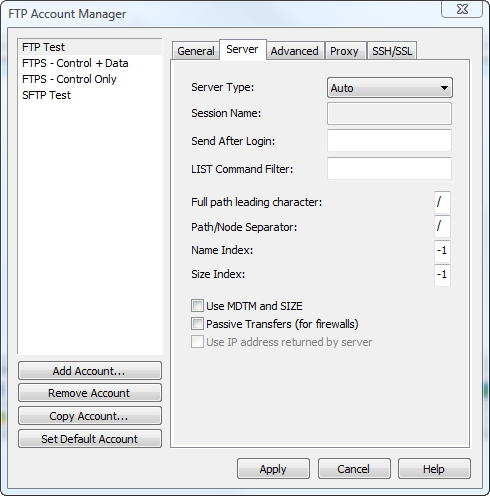Focus the Send After Login field
490x496 pixels.
click(389, 141)
